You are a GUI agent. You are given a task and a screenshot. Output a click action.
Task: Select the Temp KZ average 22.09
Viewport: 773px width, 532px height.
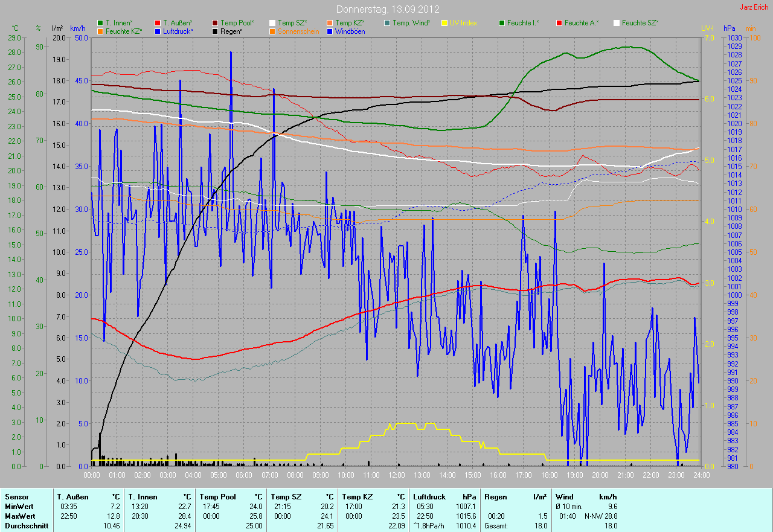click(397, 526)
